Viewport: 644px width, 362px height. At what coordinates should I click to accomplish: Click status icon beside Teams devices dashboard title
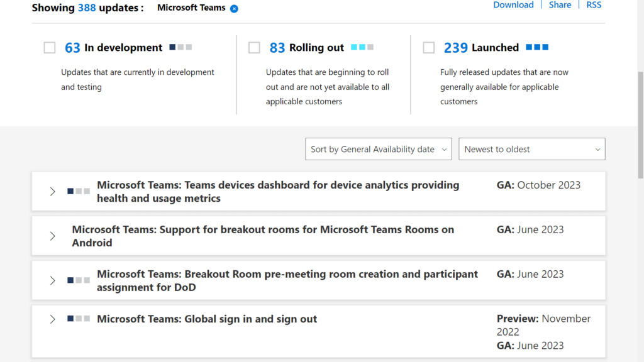click(79, 191)
